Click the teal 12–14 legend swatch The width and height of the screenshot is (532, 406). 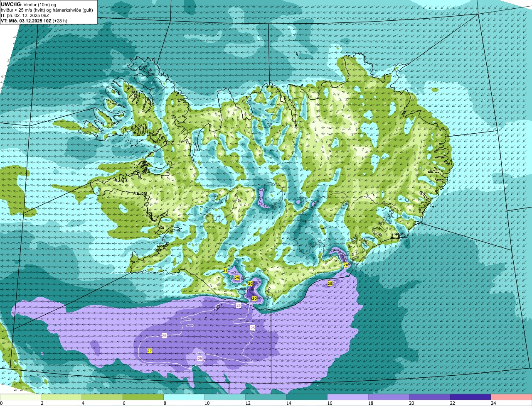pyautogui.click(x=266, y=397)
